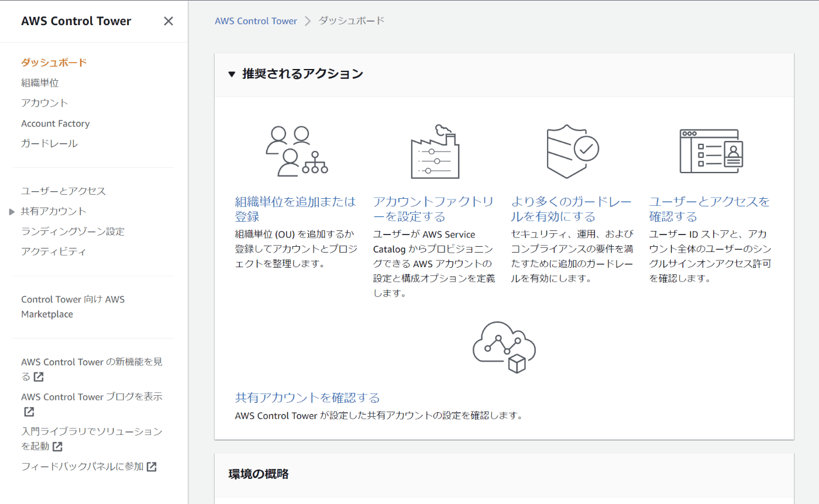
Task: Open Account Factory in the sidebar
Action: tap(56, 123)
